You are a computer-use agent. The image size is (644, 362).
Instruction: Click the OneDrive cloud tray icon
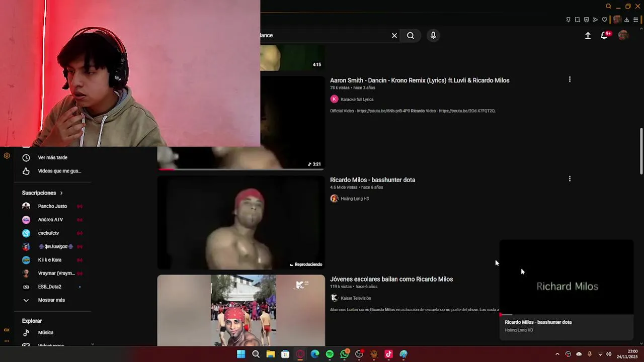[x=579, y=354]
